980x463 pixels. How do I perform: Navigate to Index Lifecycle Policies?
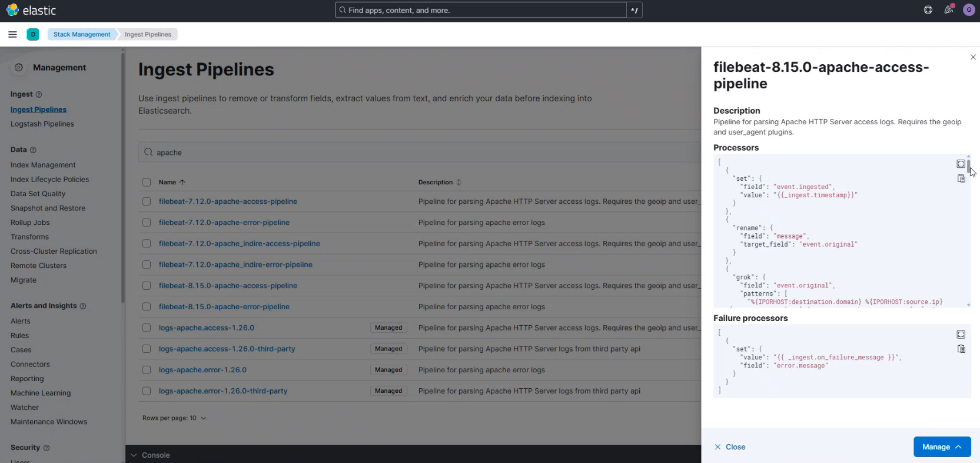50,179
